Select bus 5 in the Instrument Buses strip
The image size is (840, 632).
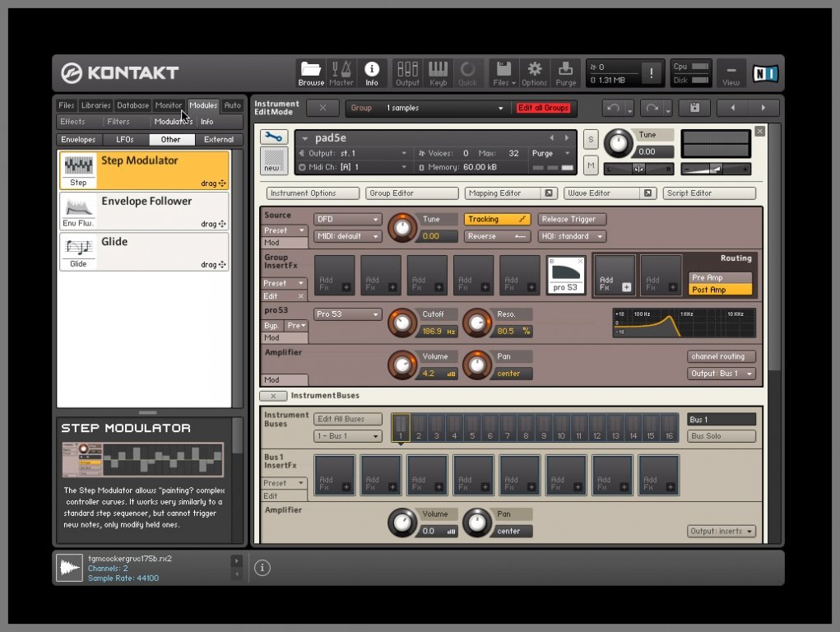[472, 427]
